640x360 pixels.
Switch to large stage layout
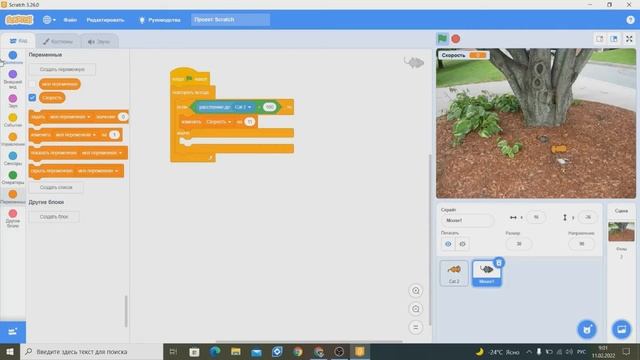point(614,39)
